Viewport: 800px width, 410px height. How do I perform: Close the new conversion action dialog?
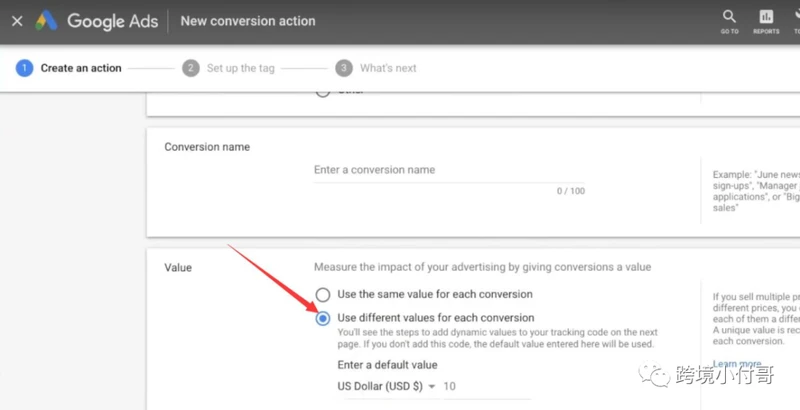pos(17,21)
